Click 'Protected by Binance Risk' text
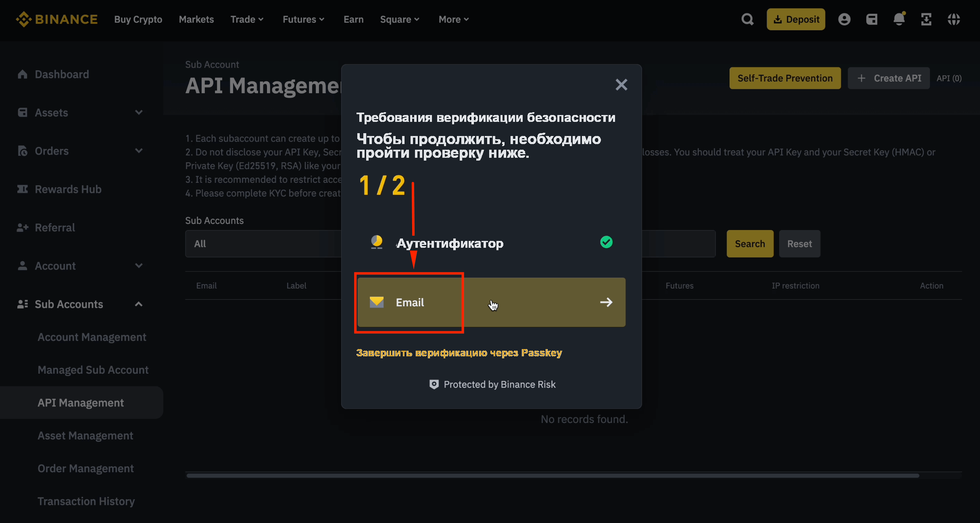This screenshot has height=523, width=980. [500, 385]
